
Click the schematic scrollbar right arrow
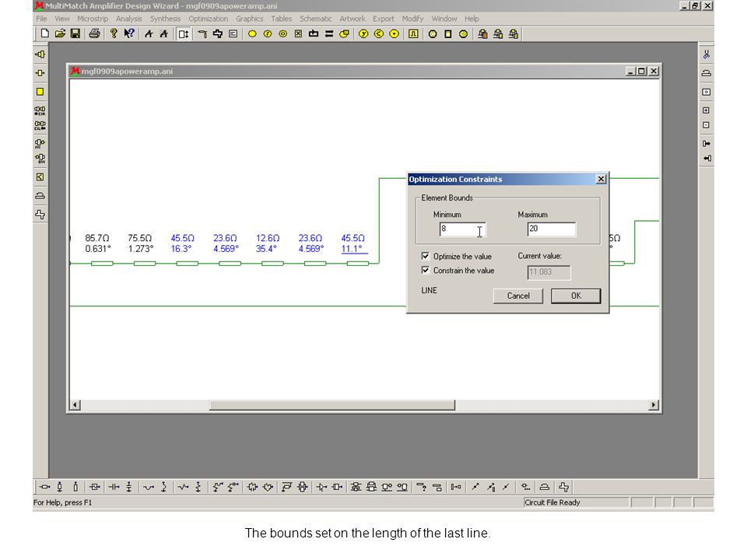(x=654, y=404)
